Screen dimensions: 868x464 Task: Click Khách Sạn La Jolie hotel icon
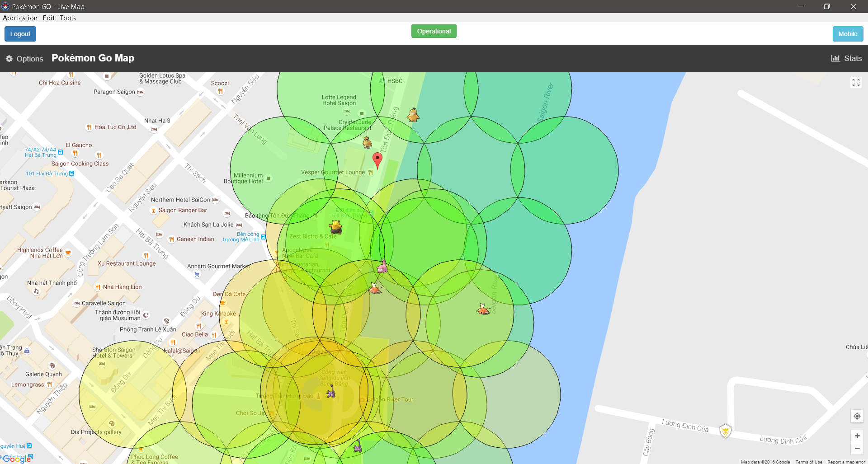point(239,225)
